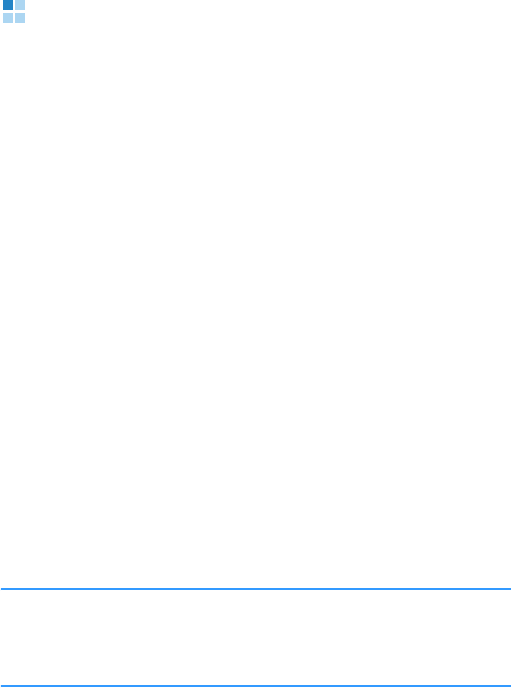Viewport: 511px width, 688px height.
Task: Click the lower blue horizontal divider line
Action: point(256,686)
